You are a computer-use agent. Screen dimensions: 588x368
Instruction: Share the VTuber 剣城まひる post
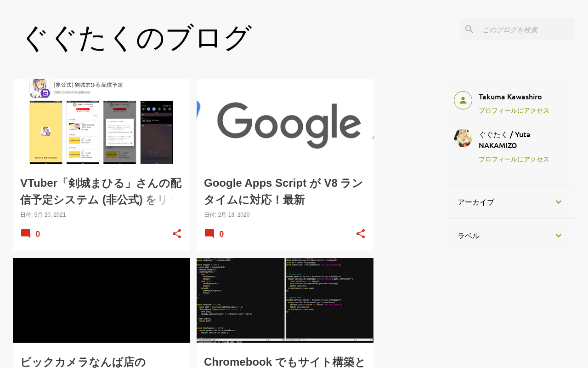(177, 234)
